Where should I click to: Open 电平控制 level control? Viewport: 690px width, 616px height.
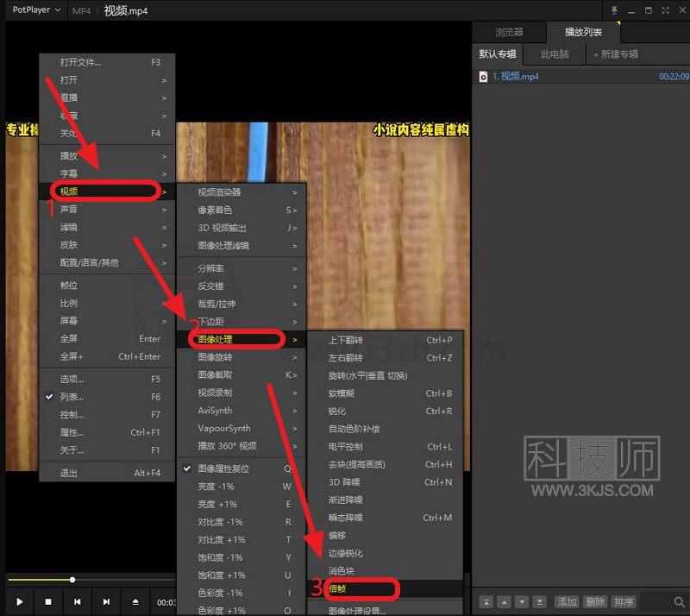tap(385, 447)
